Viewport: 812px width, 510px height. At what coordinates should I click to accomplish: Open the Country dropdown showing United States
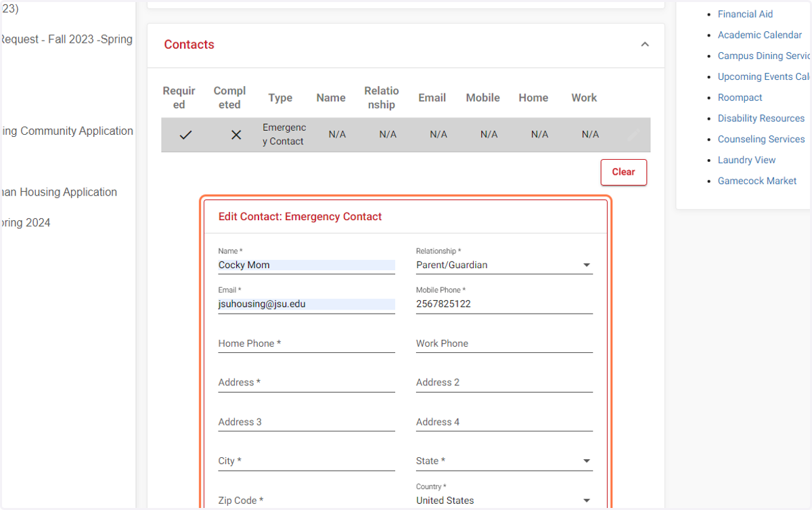click(x=504, y=501)
